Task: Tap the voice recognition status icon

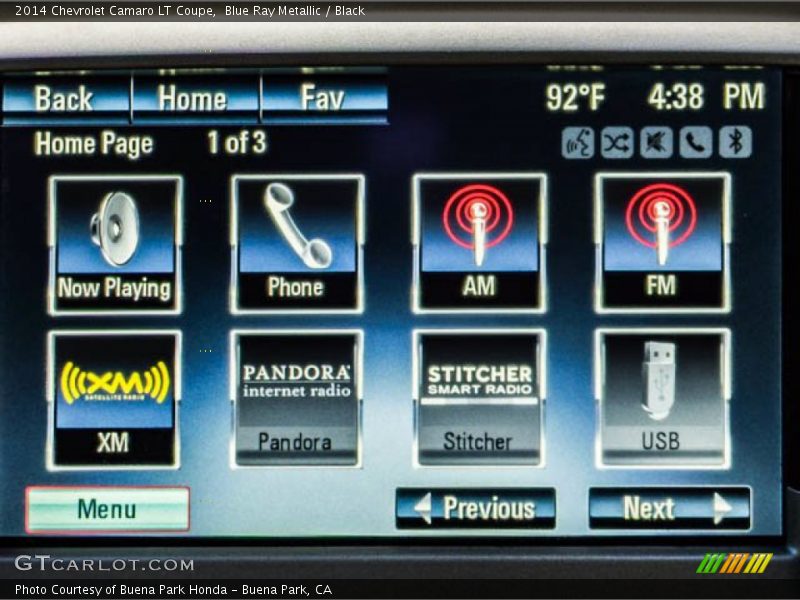Action: tap(578, 143)
